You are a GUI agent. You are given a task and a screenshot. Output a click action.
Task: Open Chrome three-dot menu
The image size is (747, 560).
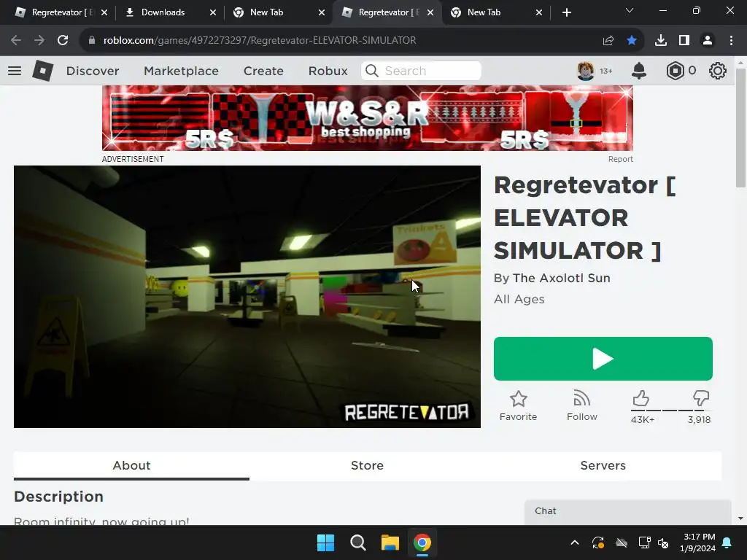(731, 41)
